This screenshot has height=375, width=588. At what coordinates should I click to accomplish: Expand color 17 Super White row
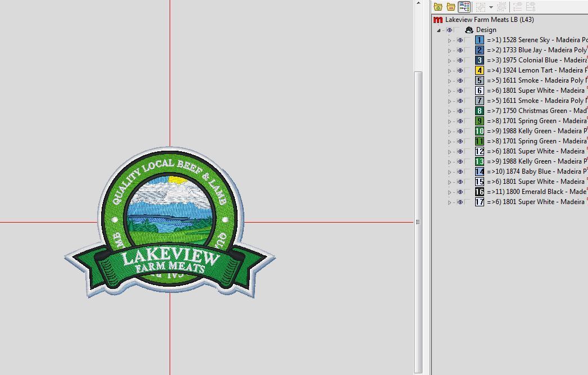coord(449,202)
